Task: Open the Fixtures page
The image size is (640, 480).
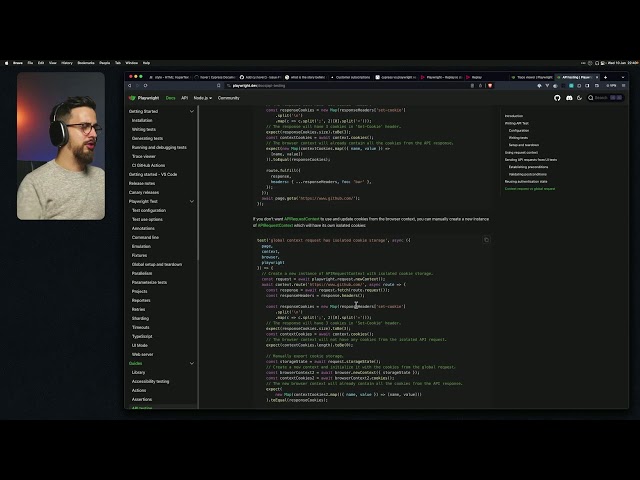Action: pos(139,255)
